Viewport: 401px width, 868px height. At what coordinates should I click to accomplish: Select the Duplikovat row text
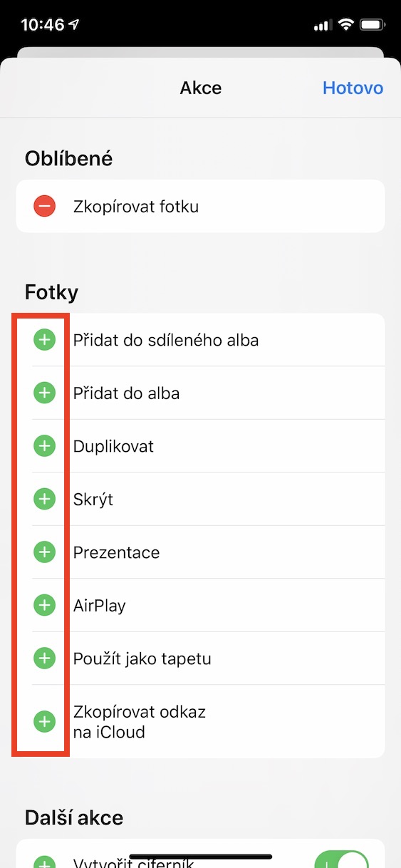(x=113, y=446)
